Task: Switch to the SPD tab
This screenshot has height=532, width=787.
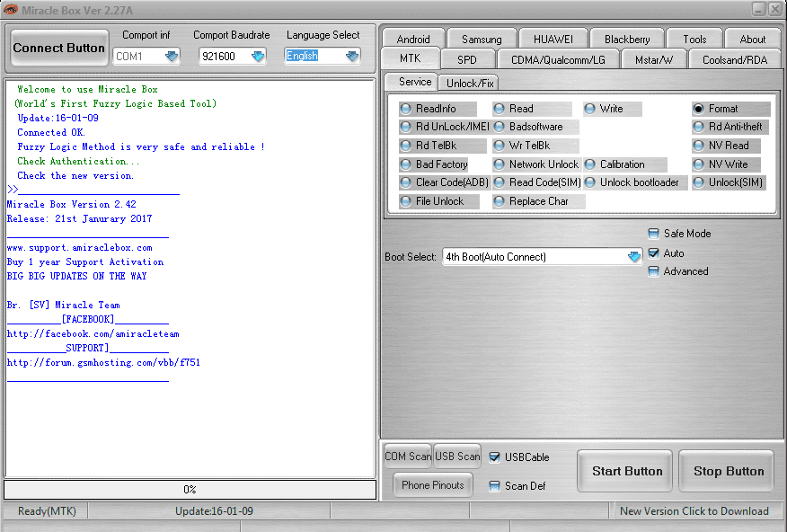Action: (467, 59)
